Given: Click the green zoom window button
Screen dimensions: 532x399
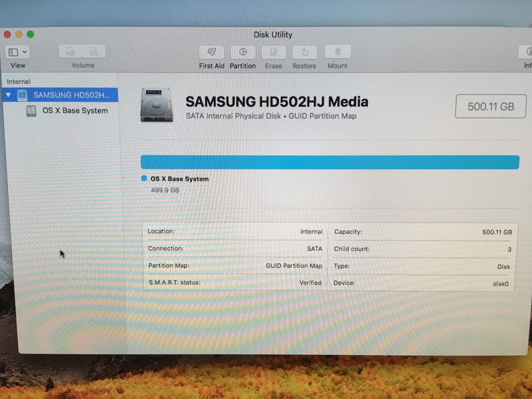Looking at the screenshot, I should click(x=31, y=34).
